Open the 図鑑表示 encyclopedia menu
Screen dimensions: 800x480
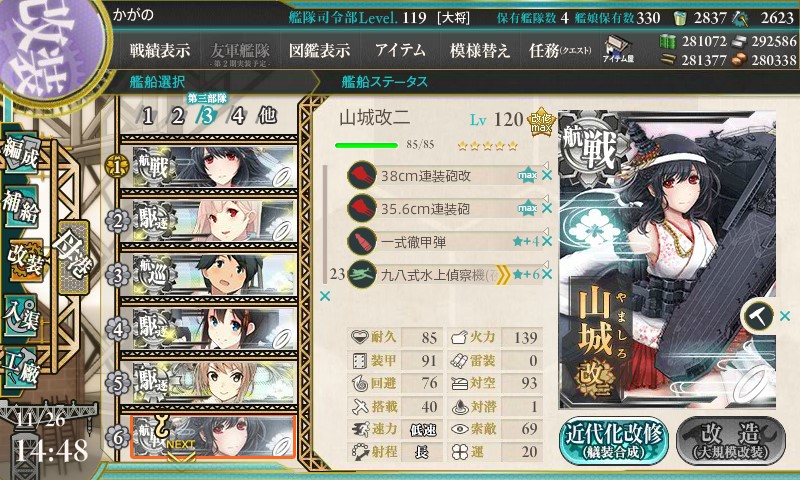pos(319,50)
